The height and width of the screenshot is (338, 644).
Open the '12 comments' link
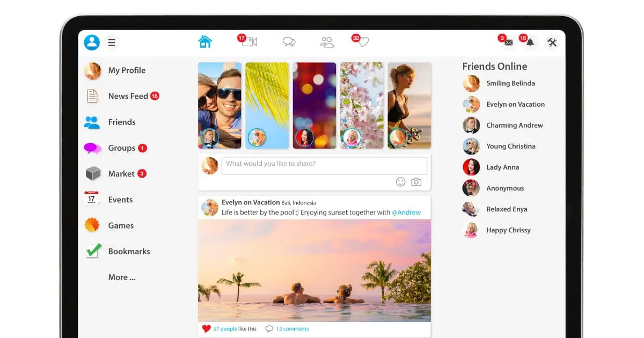coord(292,329)
